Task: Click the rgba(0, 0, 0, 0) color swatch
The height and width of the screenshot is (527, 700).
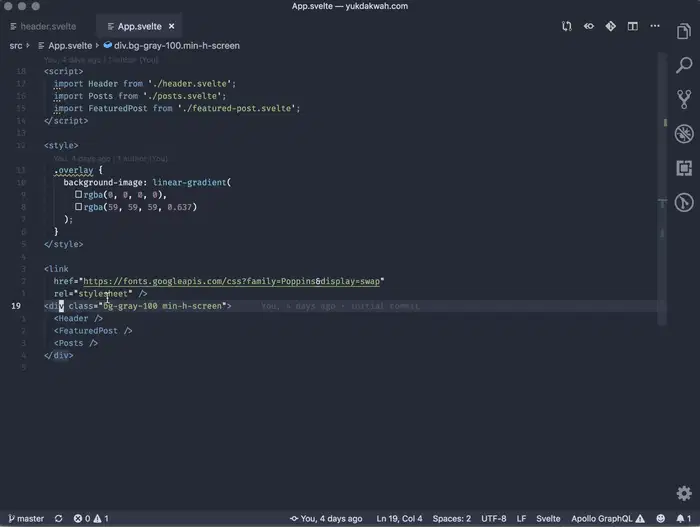Action: [78, 194]
